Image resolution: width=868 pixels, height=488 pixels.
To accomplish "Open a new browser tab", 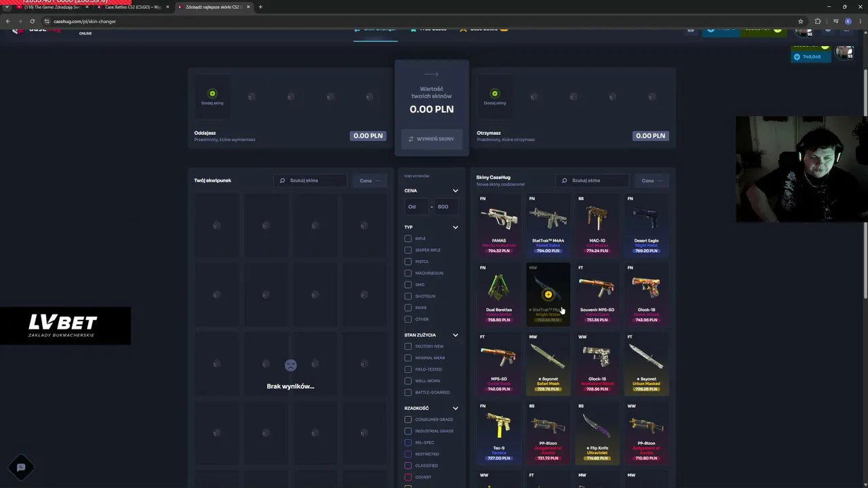I will point(260,7).
